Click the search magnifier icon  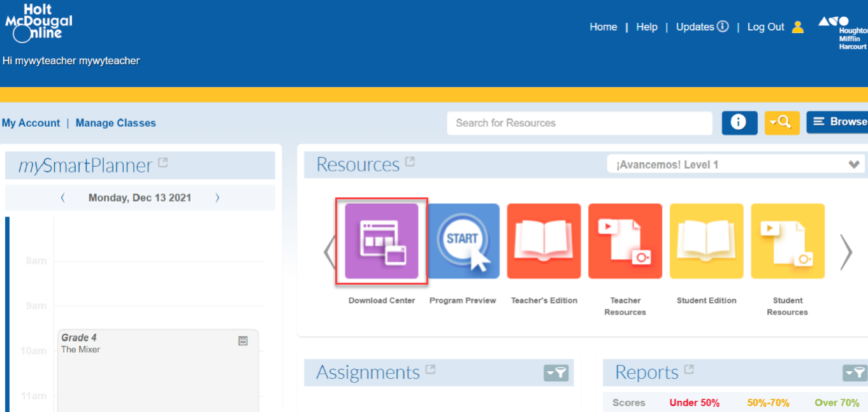782,122
